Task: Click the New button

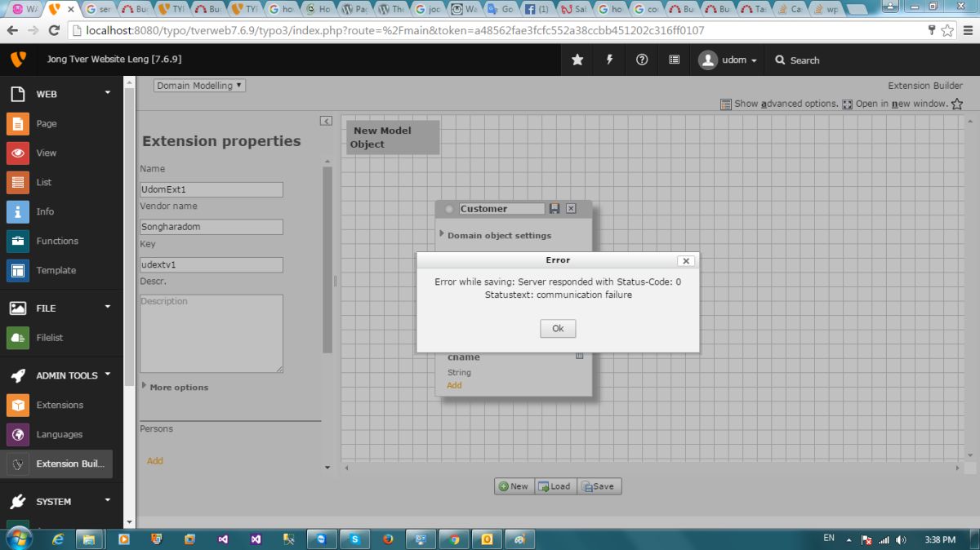Action: (514, 486)
